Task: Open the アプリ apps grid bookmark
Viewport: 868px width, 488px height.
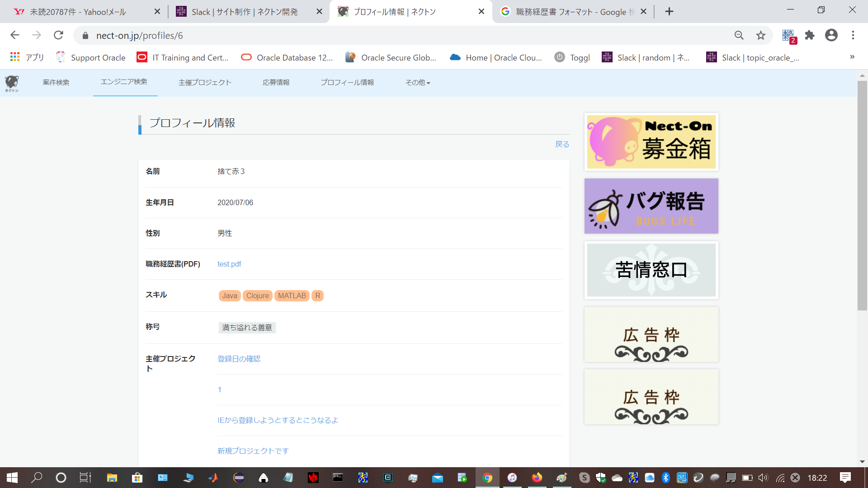Action: 27,57
